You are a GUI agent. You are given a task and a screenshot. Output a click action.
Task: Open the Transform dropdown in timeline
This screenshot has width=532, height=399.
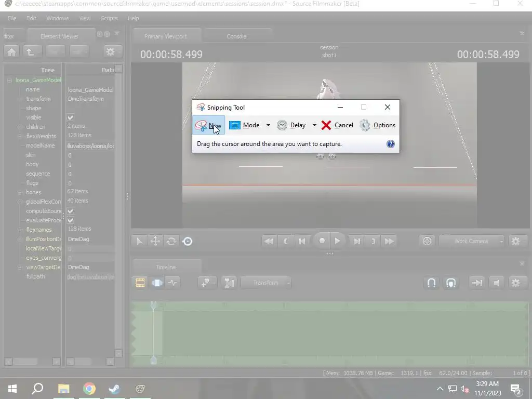[265, 283]
